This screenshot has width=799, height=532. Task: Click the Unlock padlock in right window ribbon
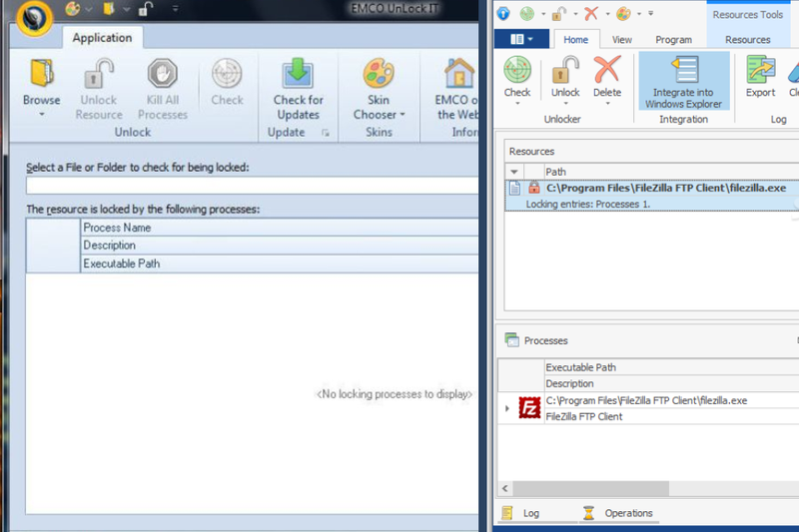565,70
